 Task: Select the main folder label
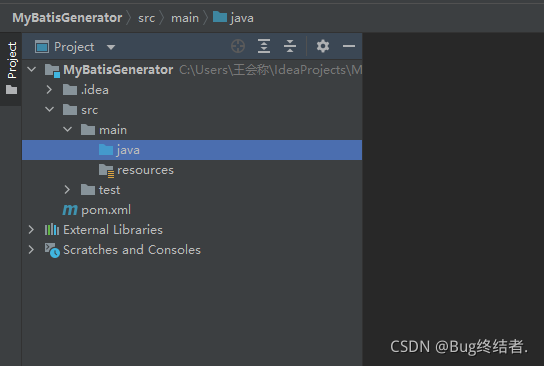(113, 130)
